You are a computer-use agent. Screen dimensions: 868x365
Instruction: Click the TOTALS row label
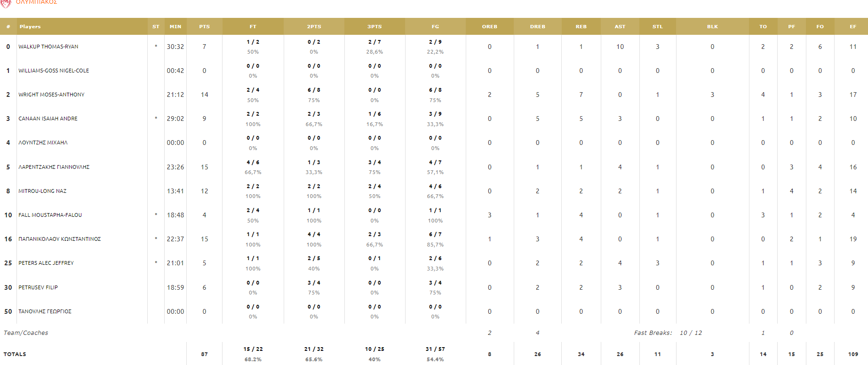[x=15, y=354]
